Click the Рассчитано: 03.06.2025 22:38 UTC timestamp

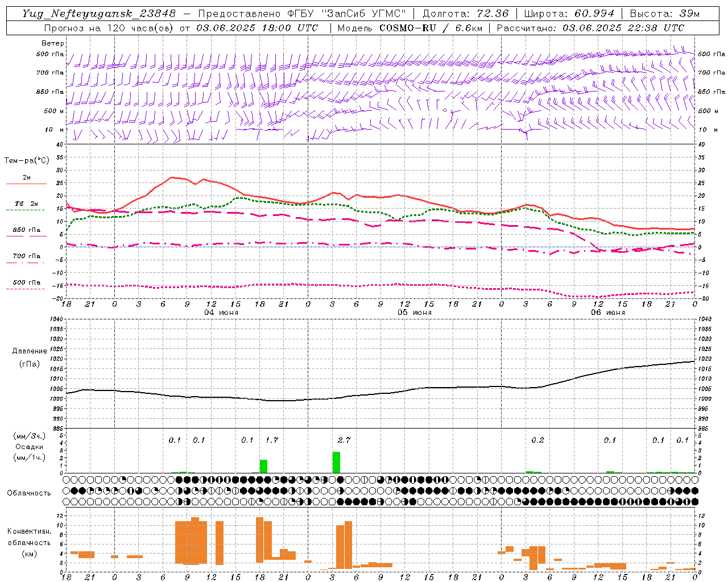pos(590,28)
